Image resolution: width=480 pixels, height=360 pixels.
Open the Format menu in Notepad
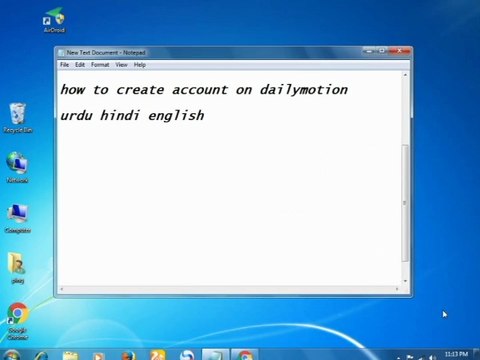click(x=100, y=65)
